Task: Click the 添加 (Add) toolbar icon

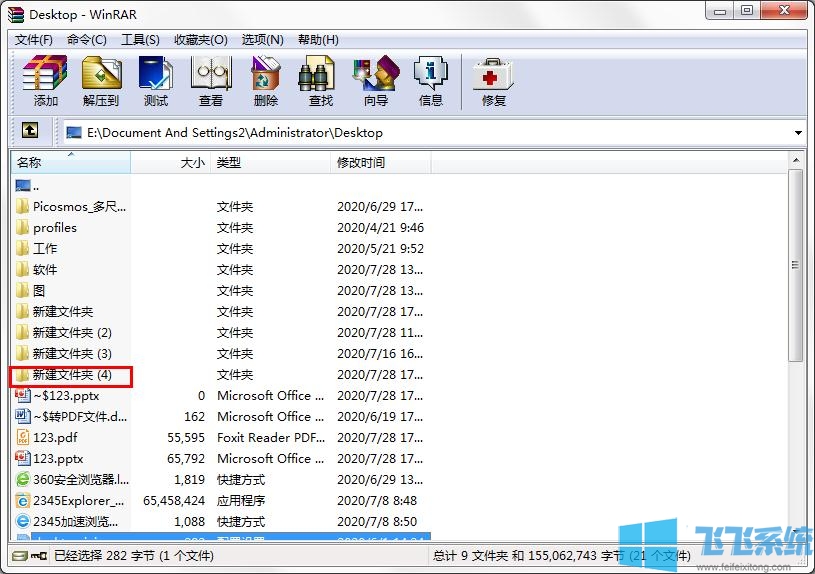Action: [x=45, y=80]
